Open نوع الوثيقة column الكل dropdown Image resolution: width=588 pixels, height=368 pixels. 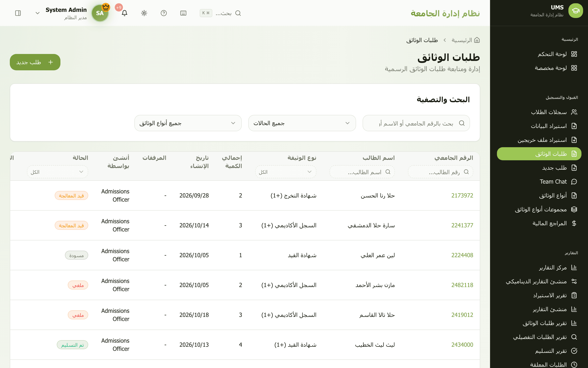tap(286, 172)
